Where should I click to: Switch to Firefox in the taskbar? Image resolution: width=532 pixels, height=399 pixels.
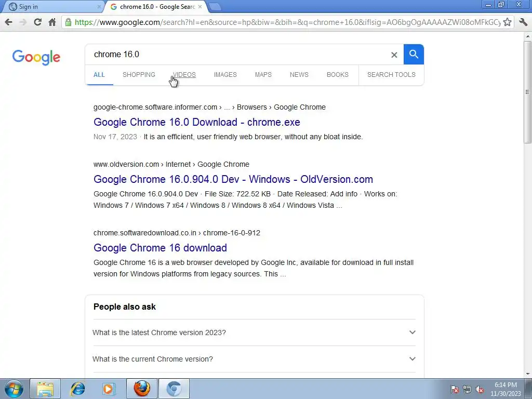(142, 389)
